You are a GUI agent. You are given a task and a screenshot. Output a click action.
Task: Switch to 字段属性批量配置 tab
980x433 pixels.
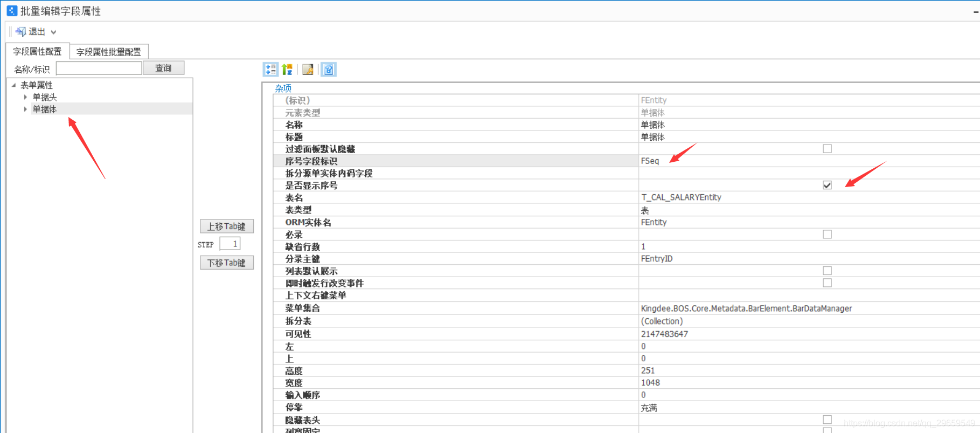coord(108,52)
